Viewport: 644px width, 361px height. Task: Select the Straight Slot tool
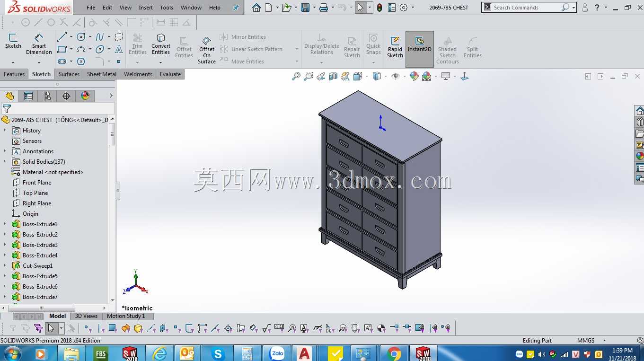[62, 62]
